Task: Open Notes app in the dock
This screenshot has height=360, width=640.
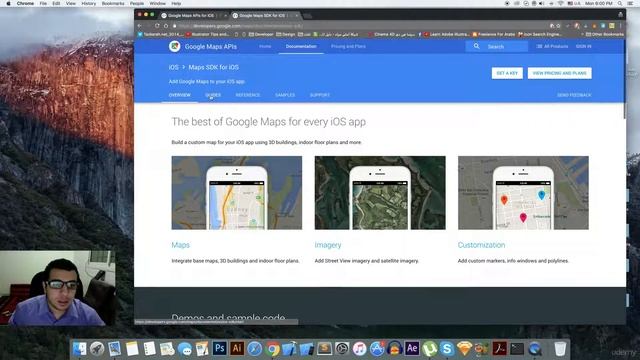Action: click(132, 349)
